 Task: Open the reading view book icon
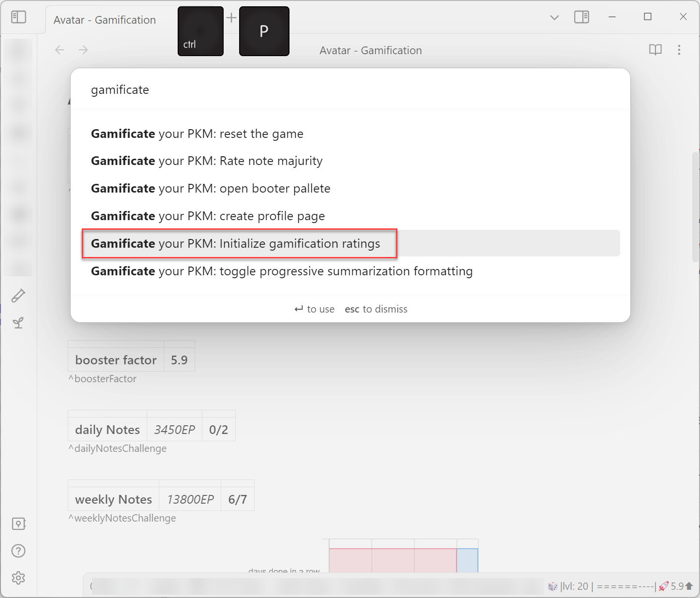pos(655,50)
